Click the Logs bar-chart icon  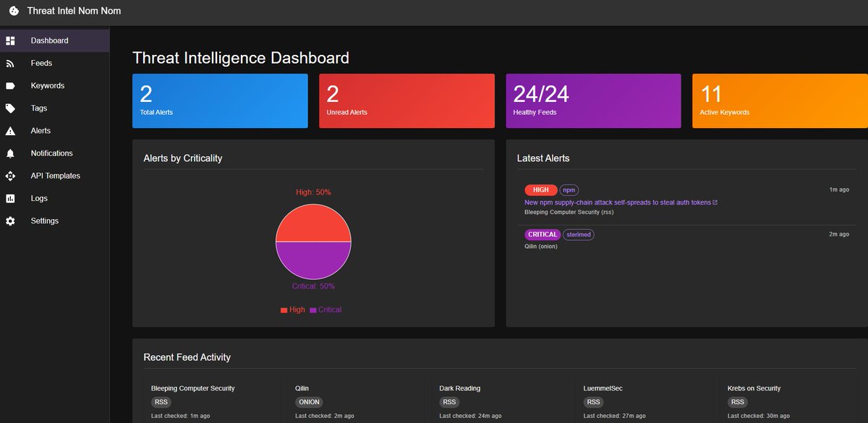11,198
